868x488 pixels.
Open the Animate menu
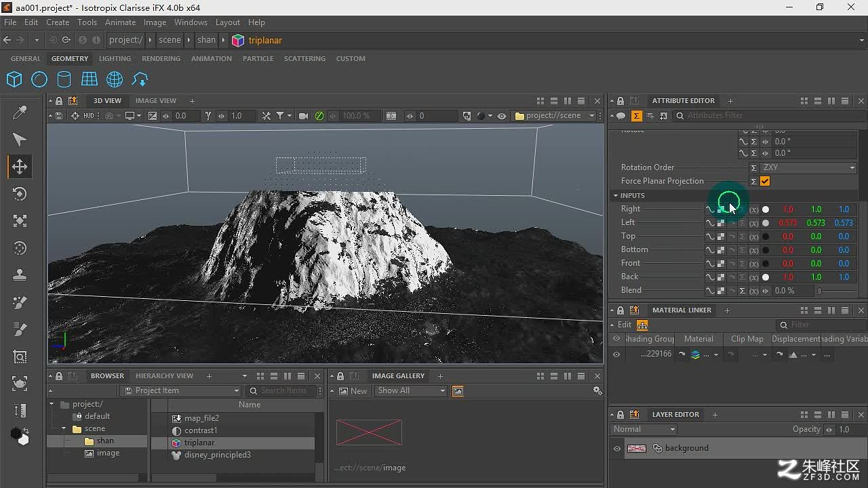(x=121, y=22)
